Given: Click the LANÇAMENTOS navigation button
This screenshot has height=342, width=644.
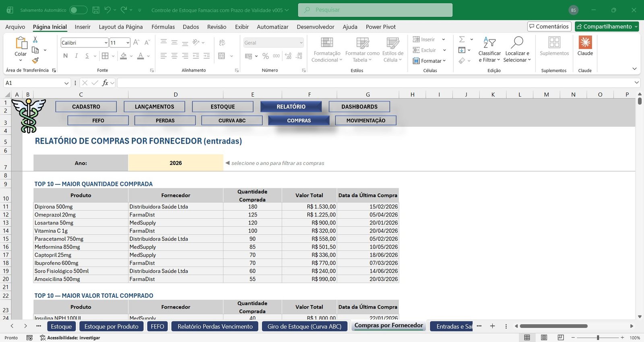Looking at the screenshot, I should [155, 107].
